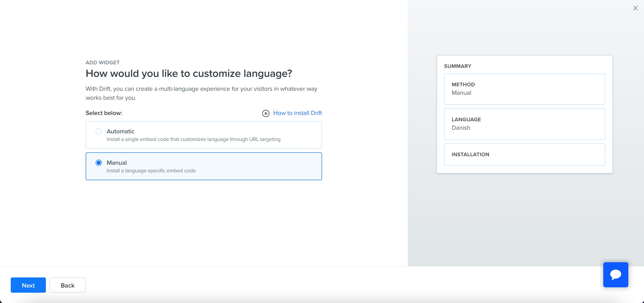Open the INSTALLATION summary card
644x303 pixels.
(x=525, y=154)
